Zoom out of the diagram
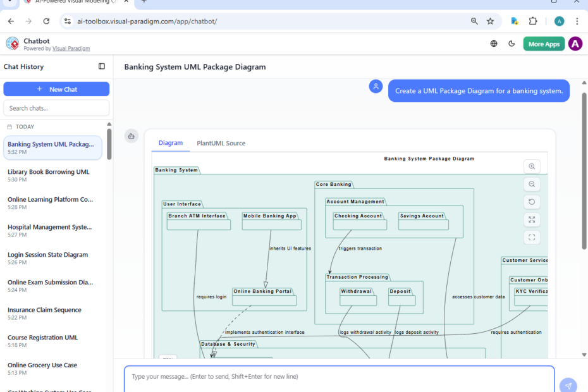Image resolution: width=588 pixels, height=392 pixels. click(532, 183)
